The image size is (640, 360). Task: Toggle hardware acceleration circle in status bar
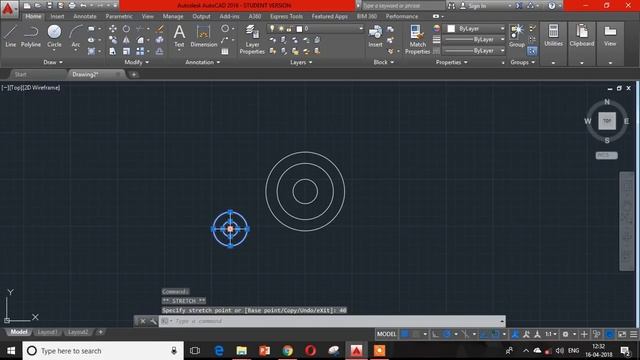[x=609, y=334]
